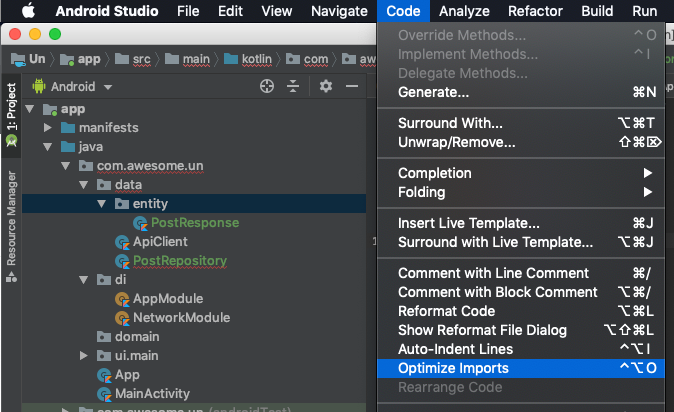Collapse the data package
Screen dimensions: 674x412
click(84, 185)
